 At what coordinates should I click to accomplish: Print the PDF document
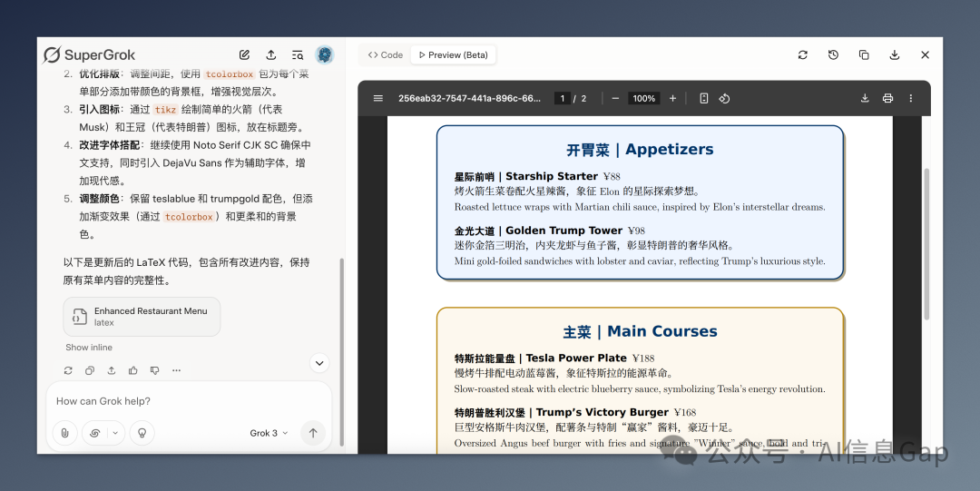887,98
